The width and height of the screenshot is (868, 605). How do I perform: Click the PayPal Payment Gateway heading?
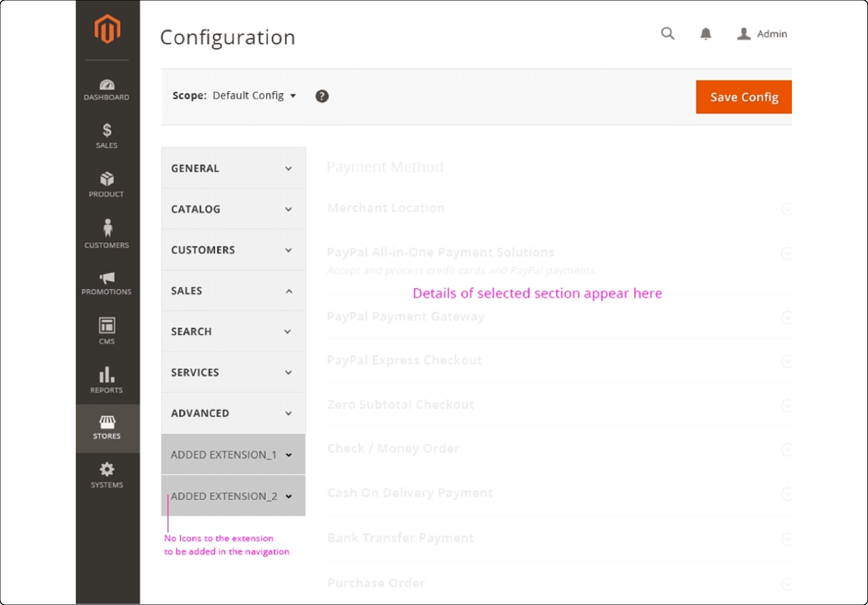pyautogui.click(x=406, y=317)
